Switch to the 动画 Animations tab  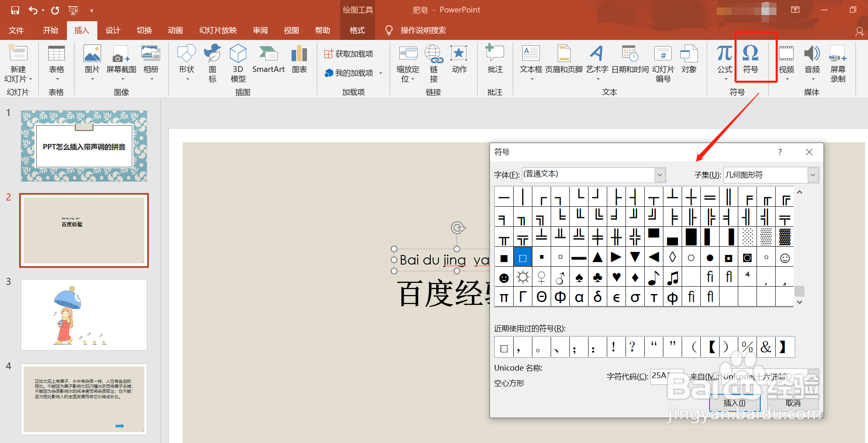(x=176, y=30)
